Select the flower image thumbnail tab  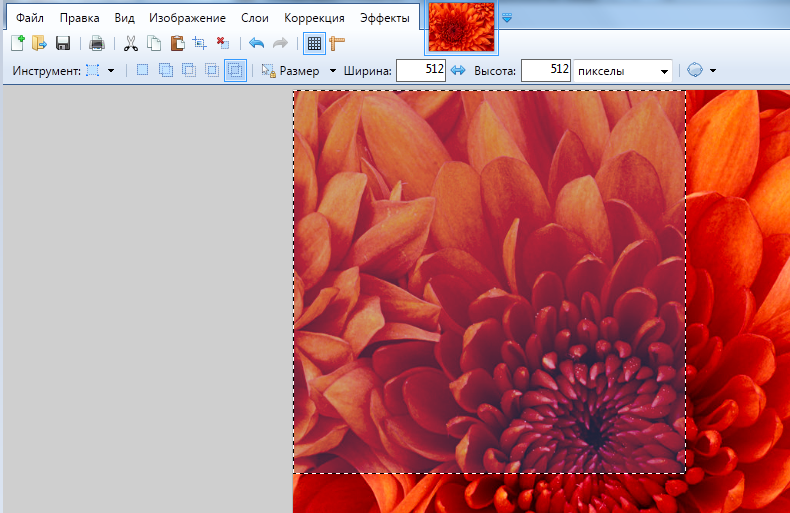[x=462, y=27]
